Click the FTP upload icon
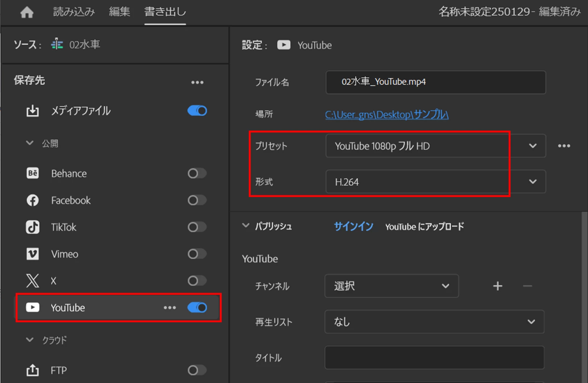The image size is (588, 383). 32,370
